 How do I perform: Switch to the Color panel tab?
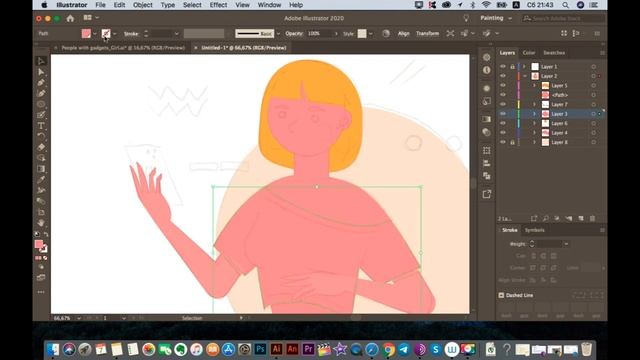point(529,53)
